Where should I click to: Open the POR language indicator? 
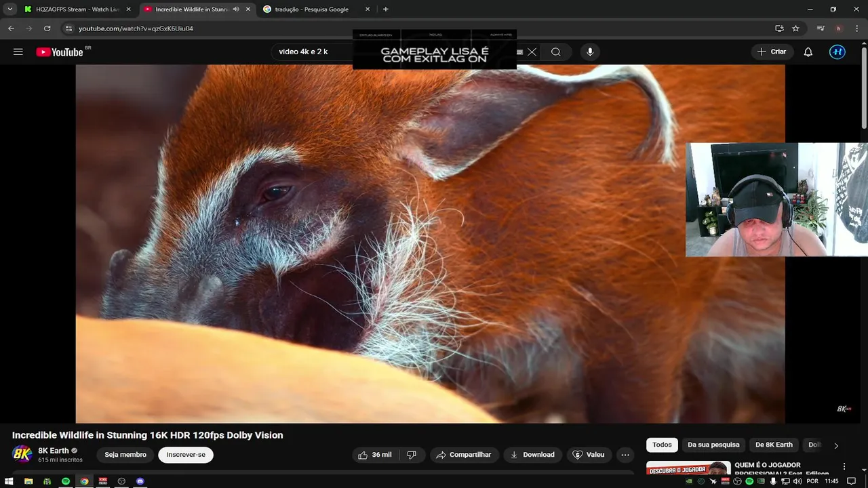tap(812, 481)
